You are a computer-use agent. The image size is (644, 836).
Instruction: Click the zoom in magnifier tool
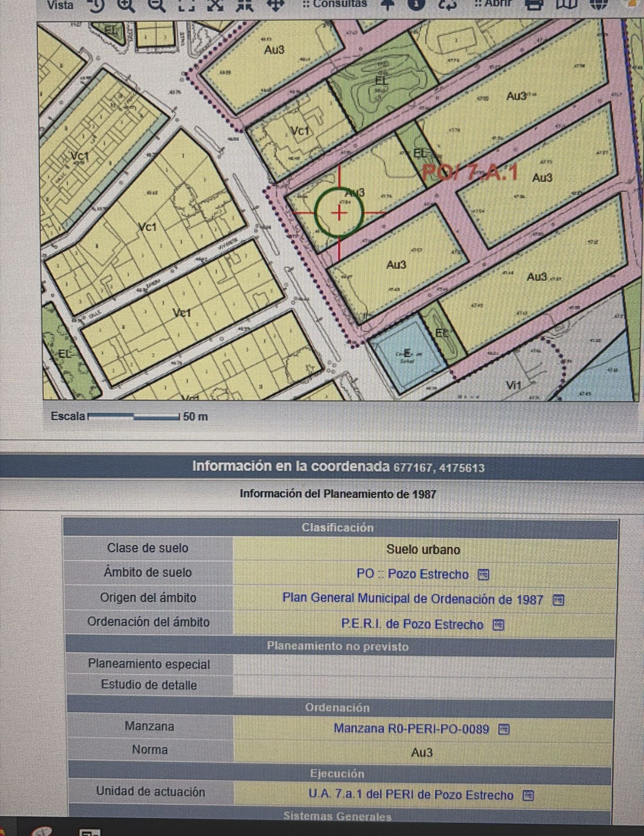click(x=126, y=4)
